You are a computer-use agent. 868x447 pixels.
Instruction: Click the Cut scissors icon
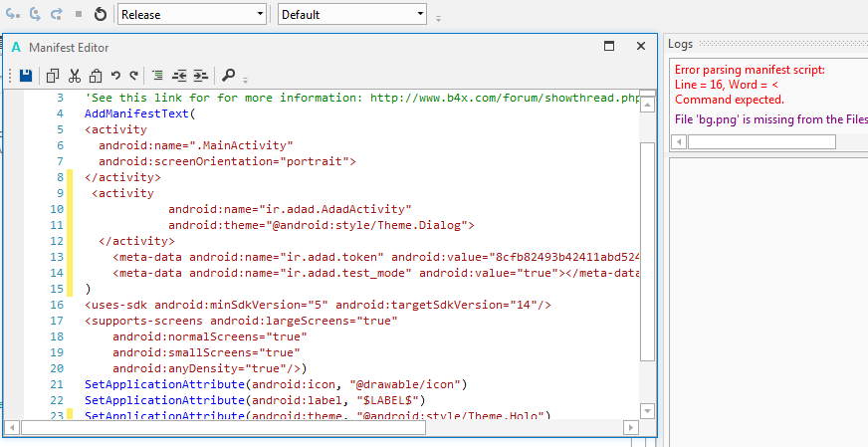click(x=75, y=76)
